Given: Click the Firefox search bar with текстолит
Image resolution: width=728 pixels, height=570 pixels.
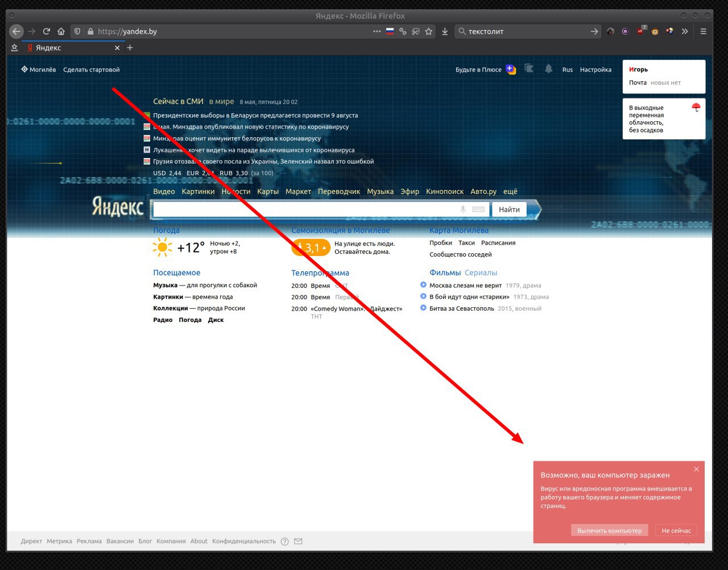Looking at the screenshot, I should tap(526, 31).
